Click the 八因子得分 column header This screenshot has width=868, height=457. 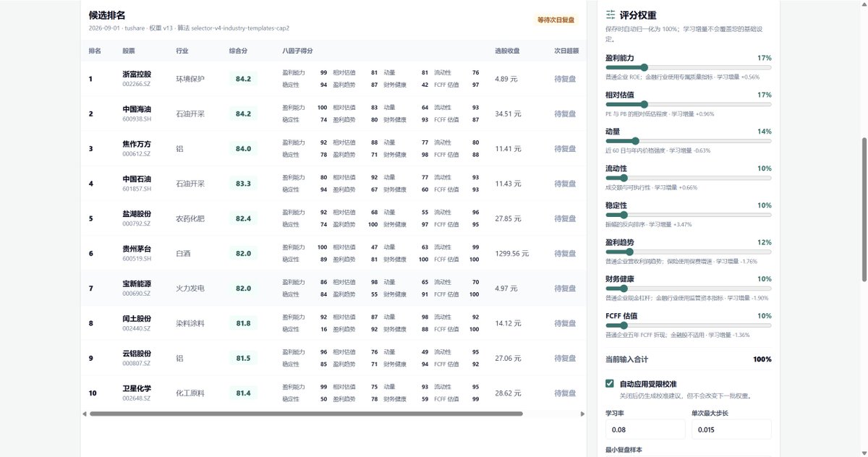point(297,51)
